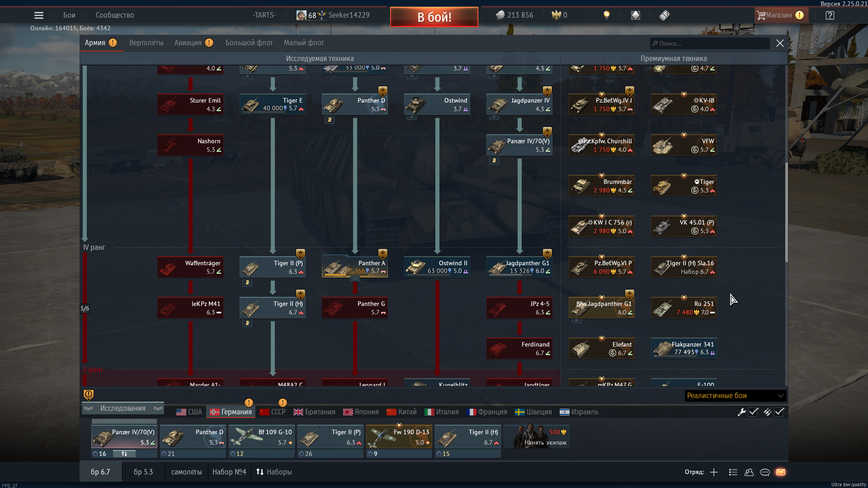This screenshot has height=488, width=868.
Task: Select the Nashorn vehicle card
Action: pyautogui.click(x=190, y=145)
